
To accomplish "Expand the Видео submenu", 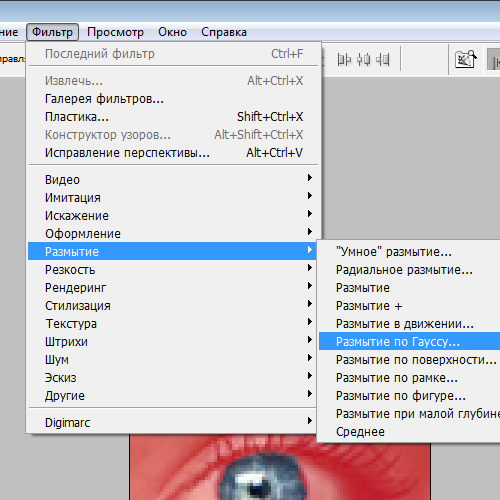I will pyautogui.click(x=172, y=180).
